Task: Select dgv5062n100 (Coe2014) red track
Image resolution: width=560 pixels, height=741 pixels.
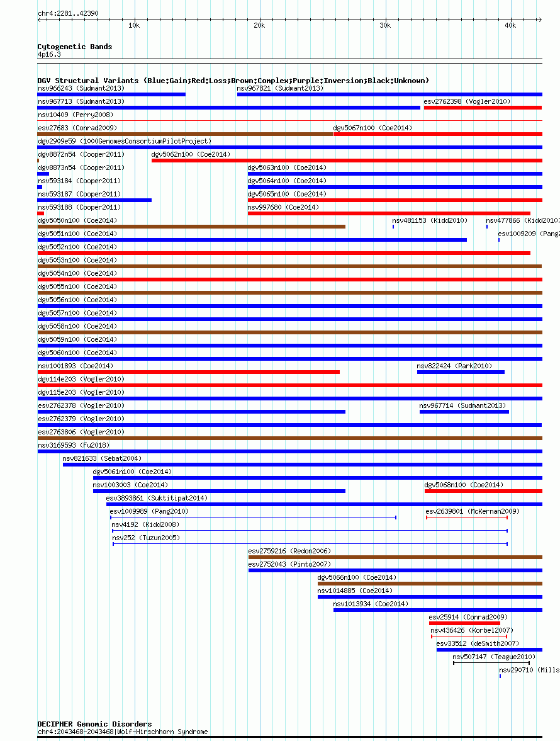Action: [347, 161]
